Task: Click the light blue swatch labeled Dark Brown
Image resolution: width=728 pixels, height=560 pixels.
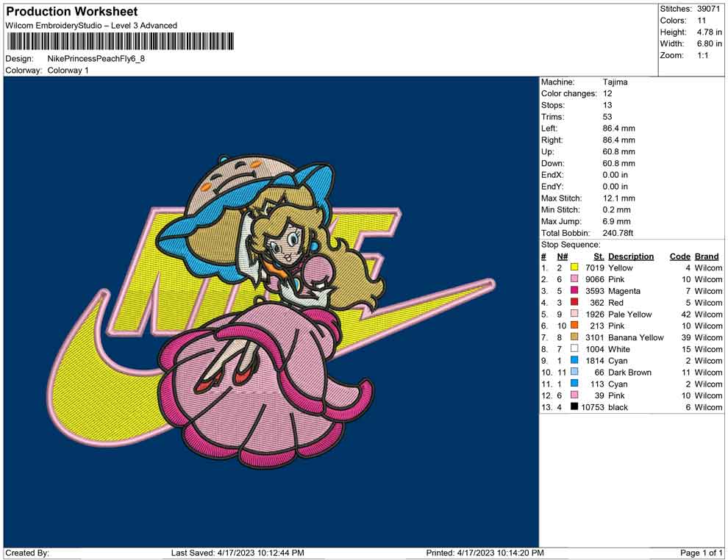Action: click(x=574, y=372)
